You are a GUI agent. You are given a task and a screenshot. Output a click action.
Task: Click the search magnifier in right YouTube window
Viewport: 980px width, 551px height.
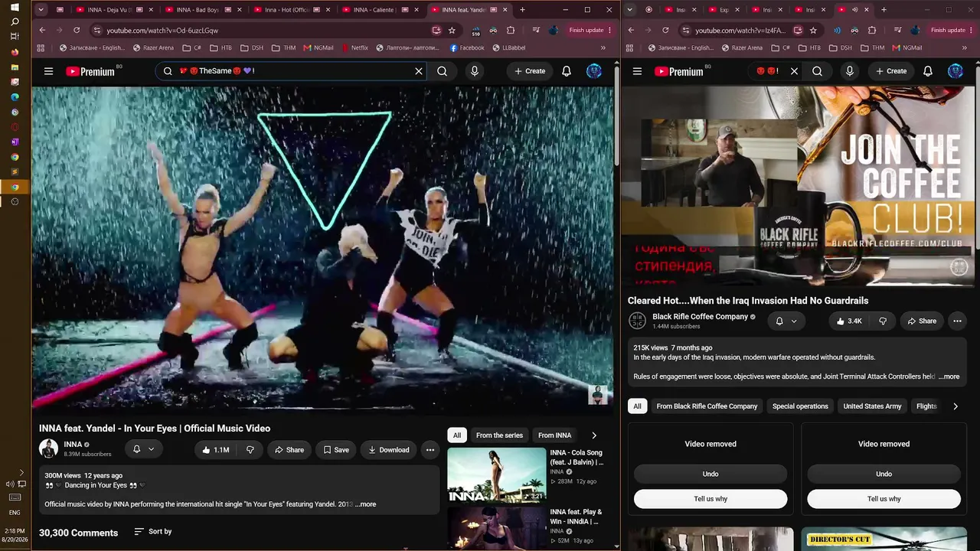point(817,71)
